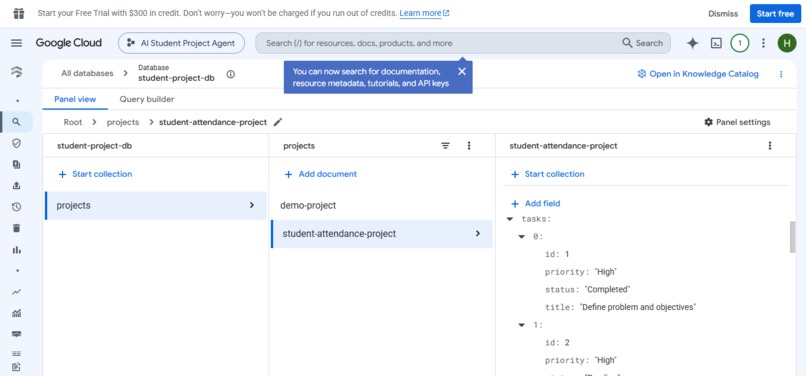The height and width of the screenshot is (376, 806).
Task: Open the shield security rules sidebar icon
Action: pyautogui.click(x=16, y=143)
